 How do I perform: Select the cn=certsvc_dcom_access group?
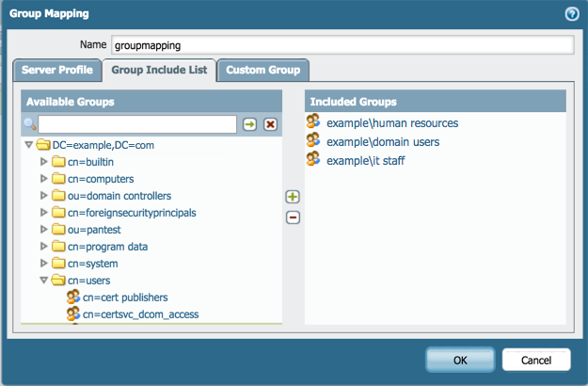tap(140, 314)
